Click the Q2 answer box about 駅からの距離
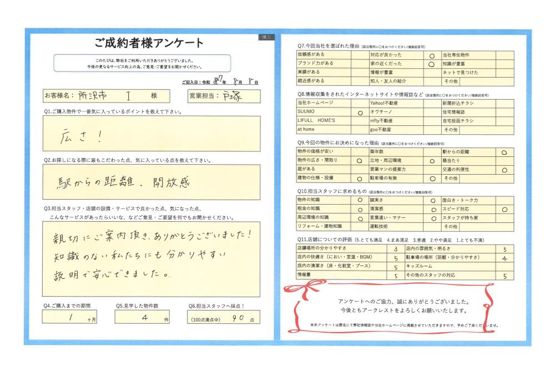The image size is (555, 392). [152, 181]
